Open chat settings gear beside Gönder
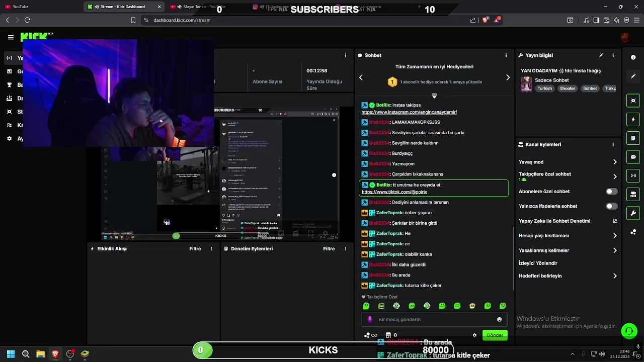The image size is (644, 362). (474, 335)
